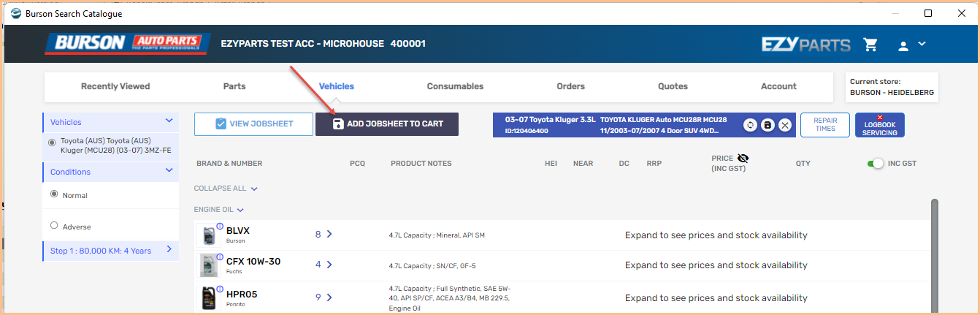This screenshot has height=315, width=980.
Task: Click COLLAPSE ALL to fold categories
Action: (226, 189)
